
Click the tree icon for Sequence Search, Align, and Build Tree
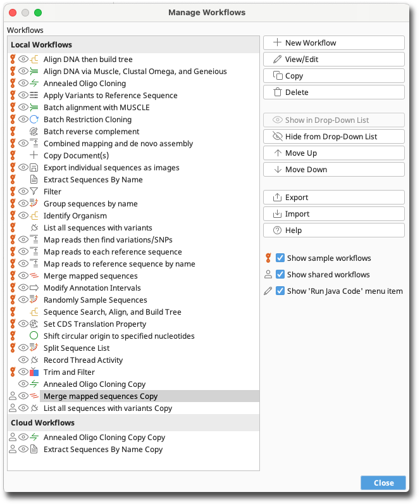click(34, 312)
